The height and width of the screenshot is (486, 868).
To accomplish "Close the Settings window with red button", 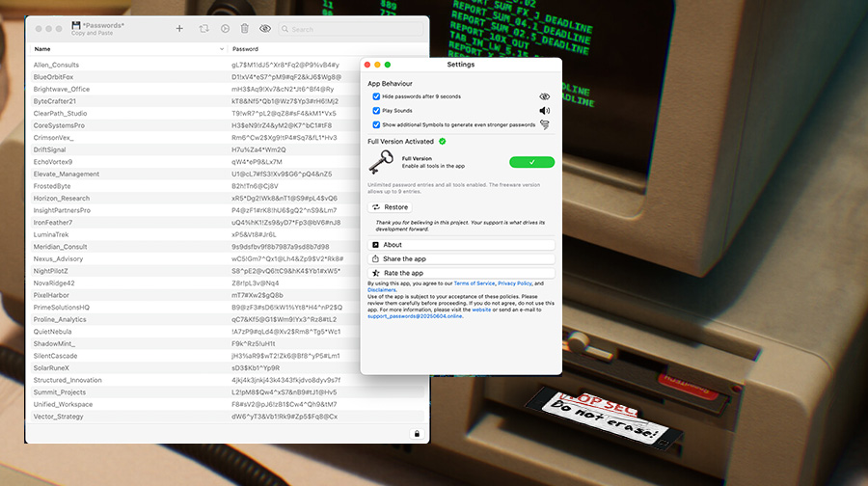I will click(367, 65).
